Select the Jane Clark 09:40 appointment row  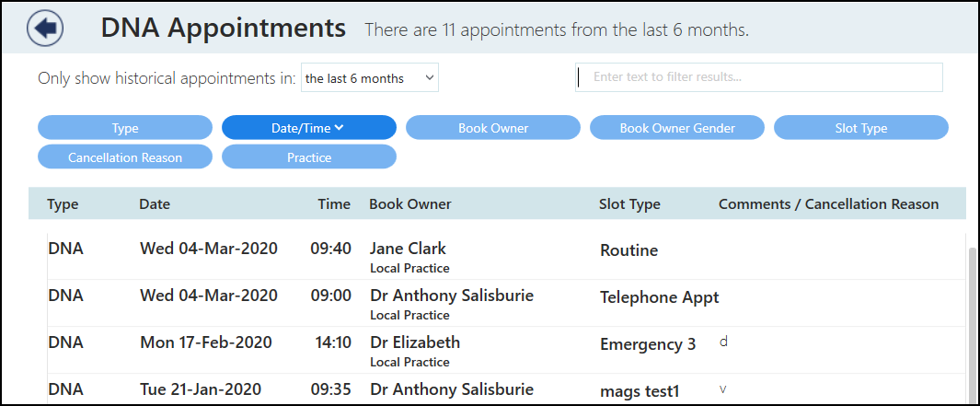408,256
